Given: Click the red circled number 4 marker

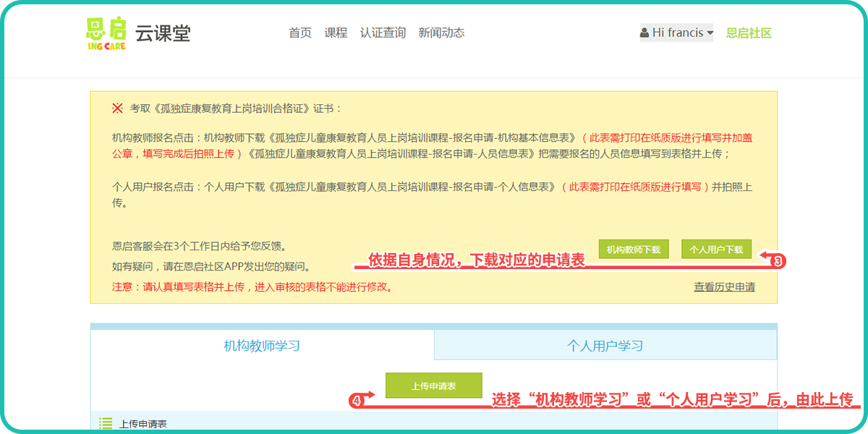Looking at the screenshot, I should click(356, 400).
